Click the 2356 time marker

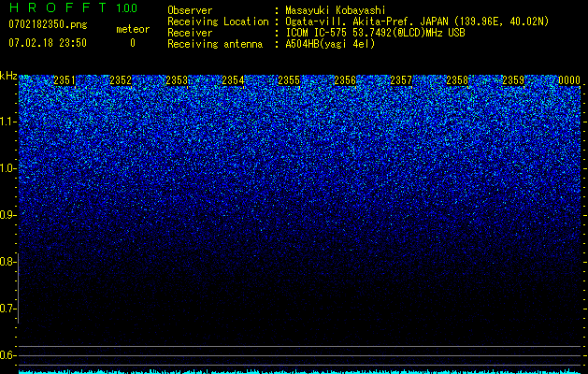[x=345, y=80]
